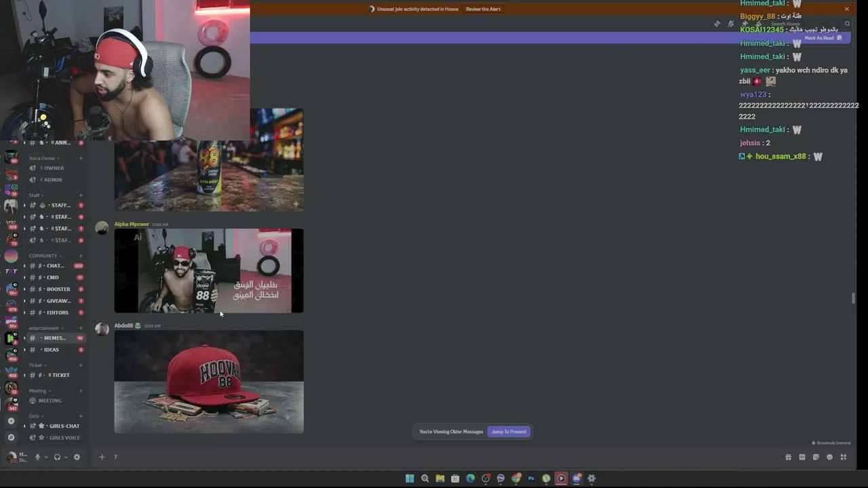Open File Explorer from taskbar
Screen dimensions: 868x488
click(440, 479)
